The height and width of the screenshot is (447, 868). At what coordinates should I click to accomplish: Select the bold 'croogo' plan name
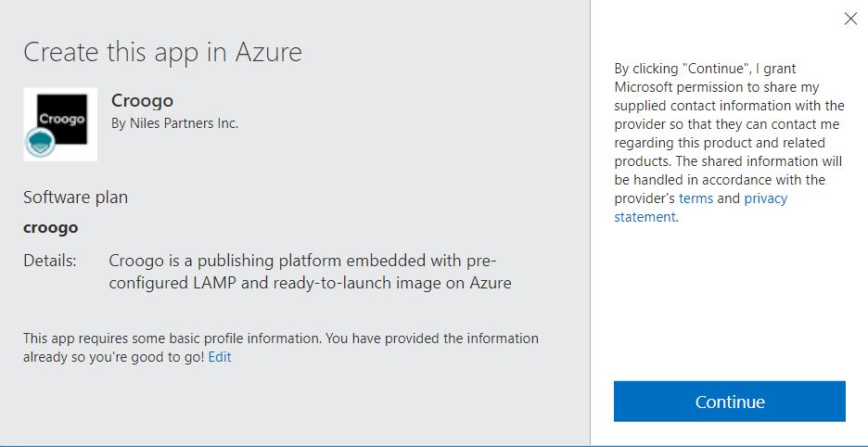[50, 227]
